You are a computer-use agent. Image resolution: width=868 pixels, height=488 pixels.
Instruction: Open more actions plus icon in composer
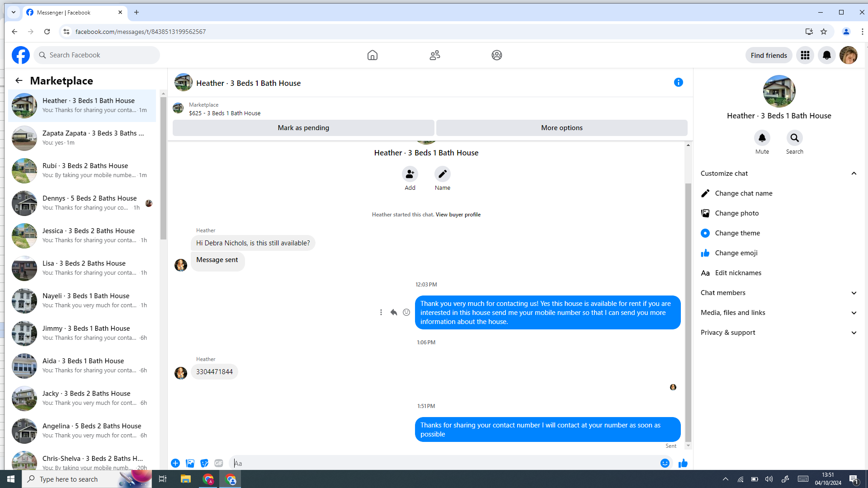click(175, 463)
